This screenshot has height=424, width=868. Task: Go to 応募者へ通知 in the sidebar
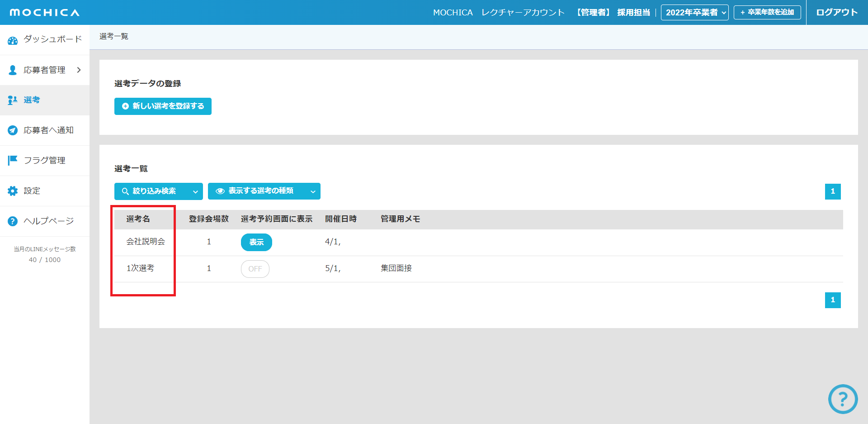[48, 130]
